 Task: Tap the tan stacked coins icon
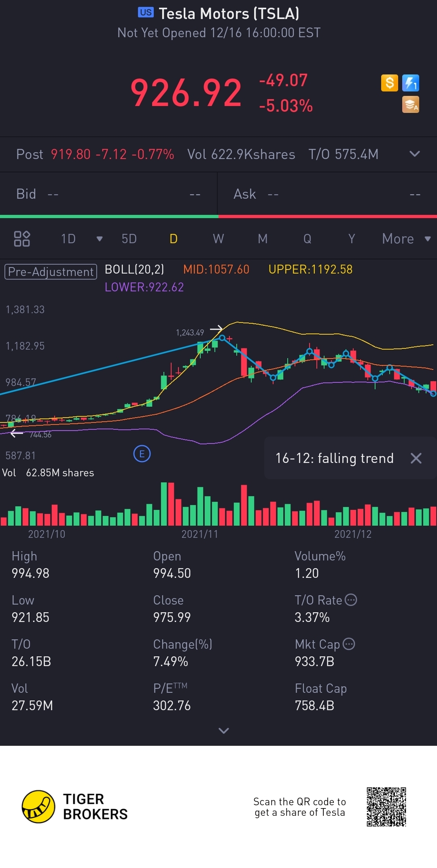click(x=411, y=104)
